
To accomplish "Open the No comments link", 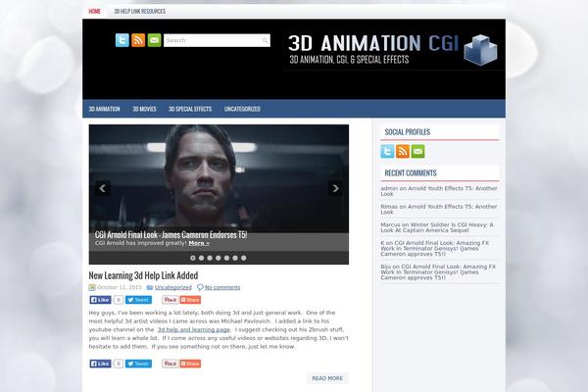I will coord(222,287).
